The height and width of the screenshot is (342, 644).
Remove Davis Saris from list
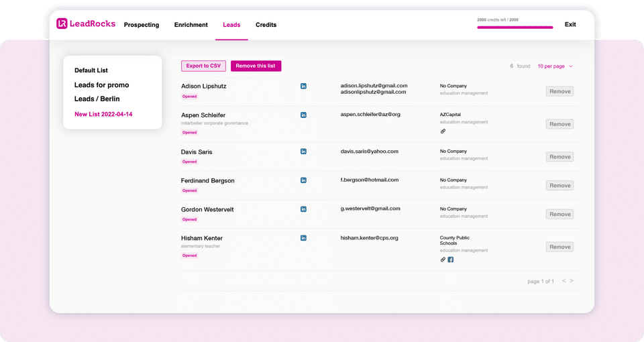559,157
